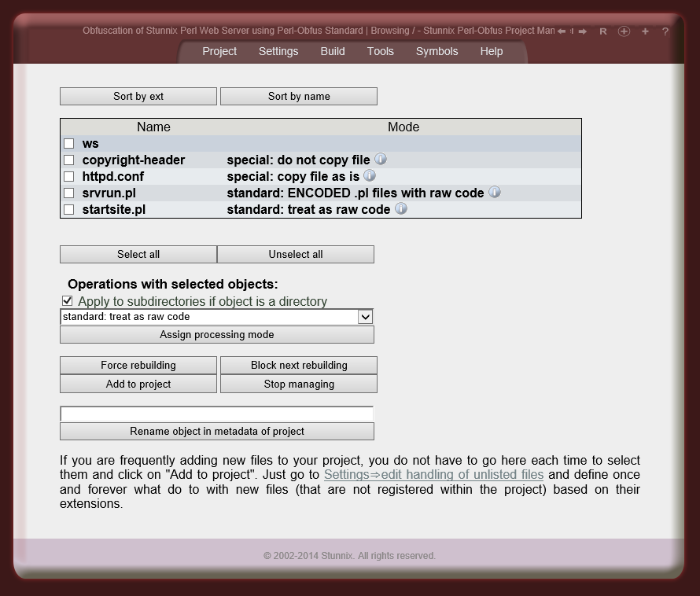Check the checkbox for httpd.conf
Screen dimensions: 700x596
click(69, 176)
